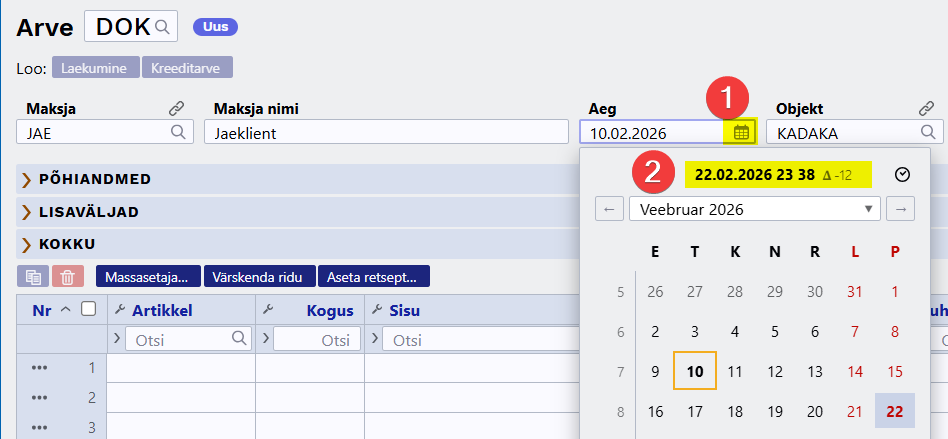Toggle the select-all checkbox in Nr column
Screen dimensions: 948x439
88,310
